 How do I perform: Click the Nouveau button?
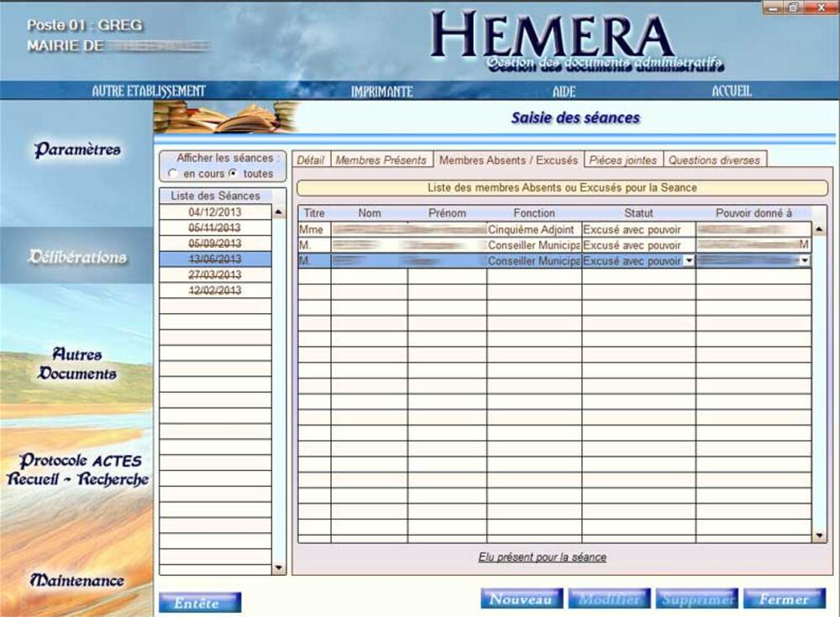point(521,599)
